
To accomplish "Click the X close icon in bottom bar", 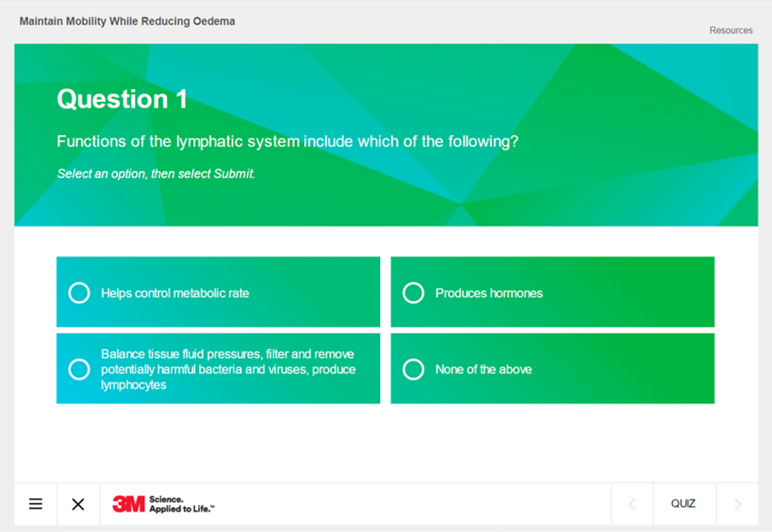I will [x=78, y=504].
